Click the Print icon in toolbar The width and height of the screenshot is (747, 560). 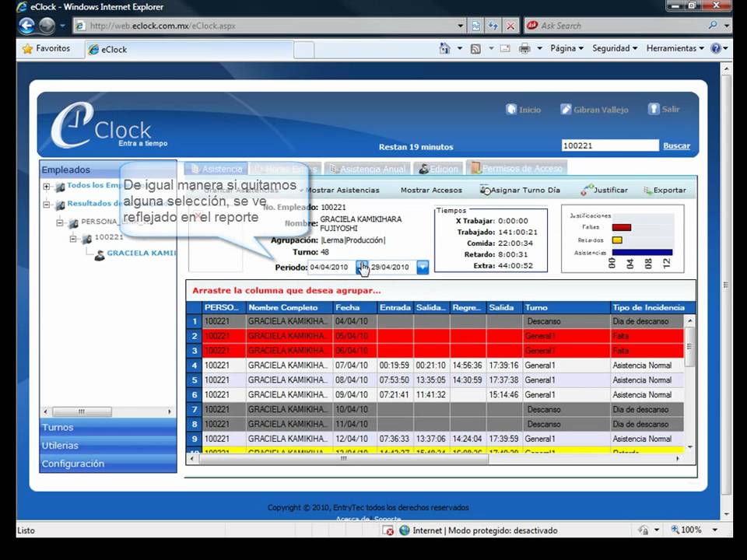tap(524, 48)
